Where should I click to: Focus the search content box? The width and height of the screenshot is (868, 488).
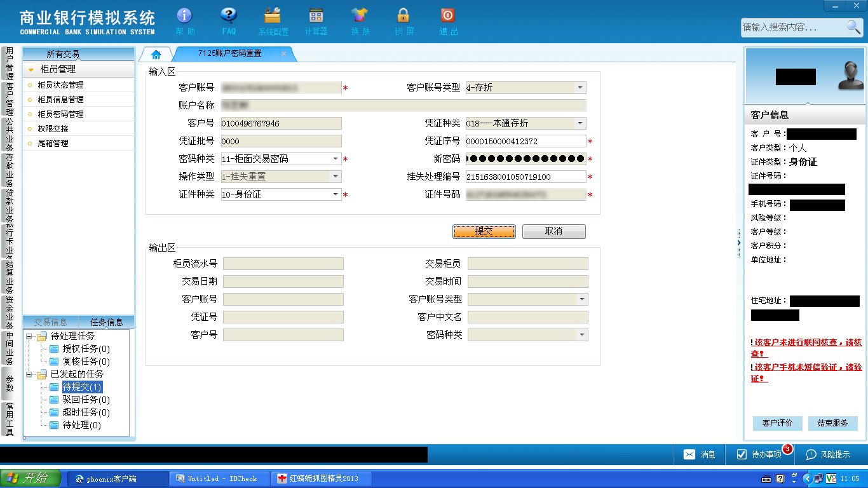(793, 27)
